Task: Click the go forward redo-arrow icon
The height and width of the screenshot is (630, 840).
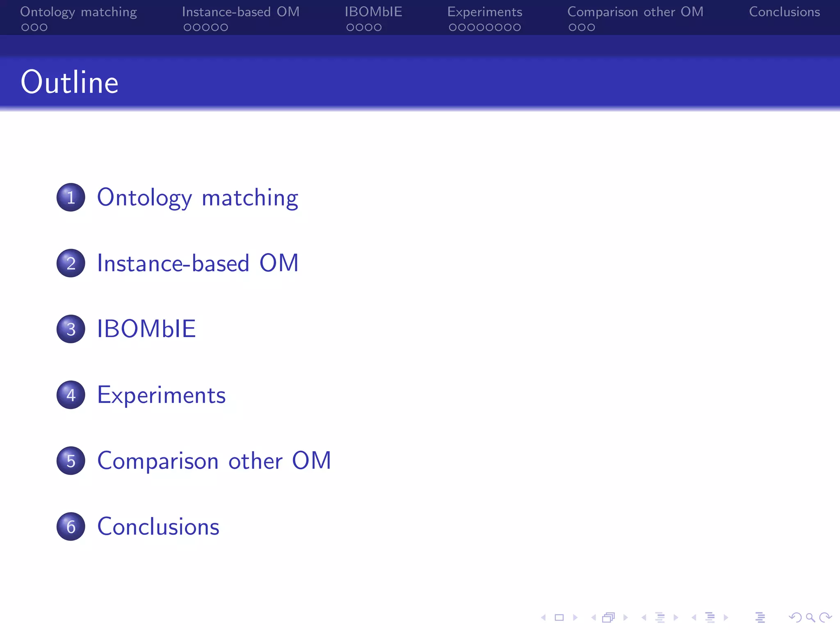Action: (x=825, y=617)
